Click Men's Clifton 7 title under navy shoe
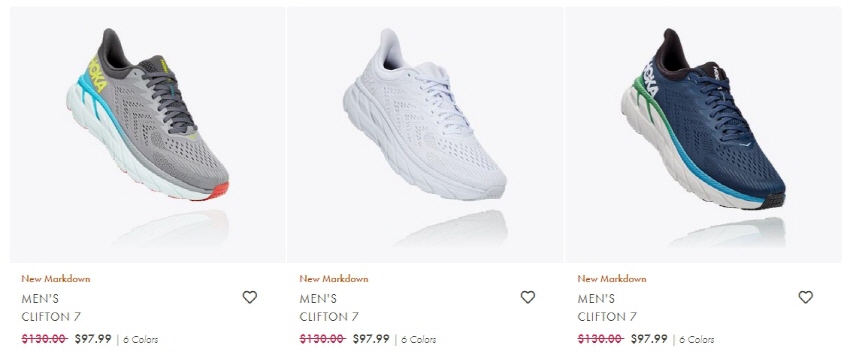The width and height of the screenshot is (850, 362). tap(607, 307)
